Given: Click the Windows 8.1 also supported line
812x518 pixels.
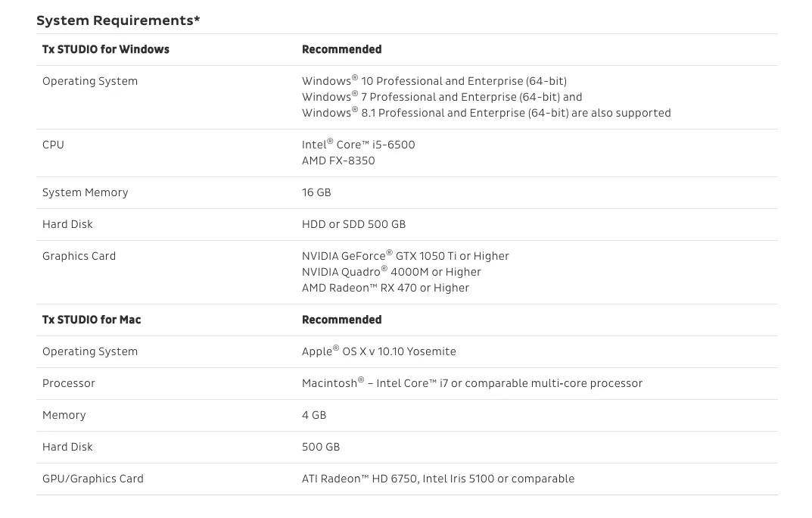Looking at the screenshot, I should click(487, 113).
